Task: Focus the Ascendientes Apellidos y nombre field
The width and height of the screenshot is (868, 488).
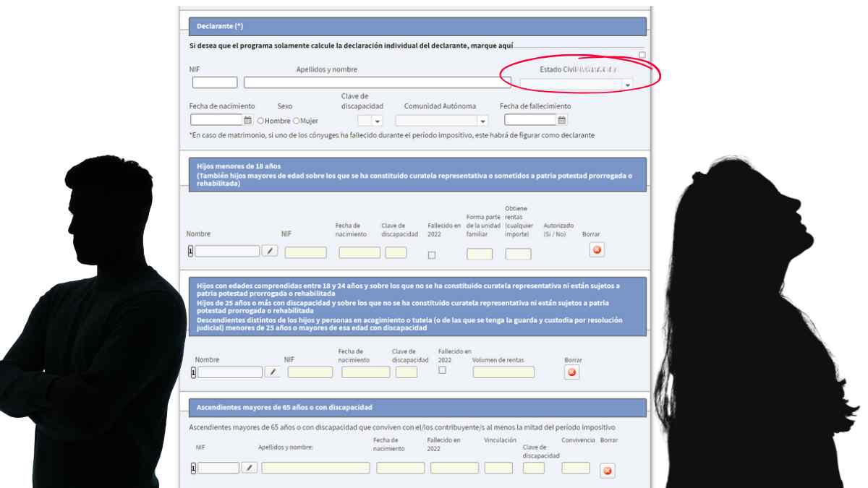Action: pyautogui.click(x=316, y=468)
